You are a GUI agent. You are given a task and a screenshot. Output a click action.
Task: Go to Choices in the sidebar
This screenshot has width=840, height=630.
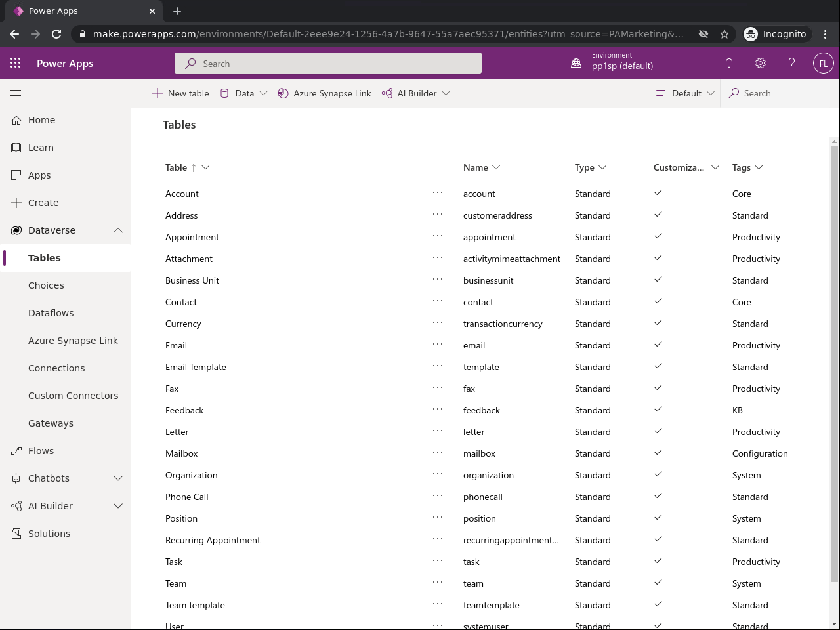pos(46,285)
